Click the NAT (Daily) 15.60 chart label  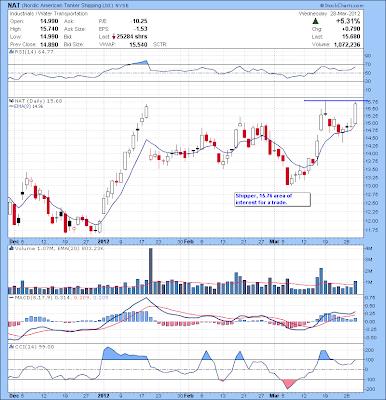pyautogui.click(x=38, y=101)
